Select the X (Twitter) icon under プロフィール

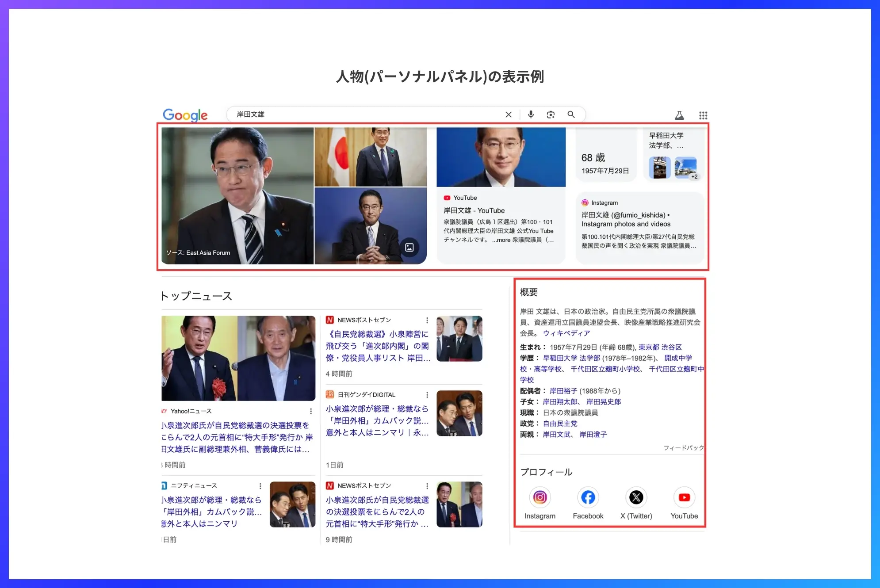[x=636, y=497]
